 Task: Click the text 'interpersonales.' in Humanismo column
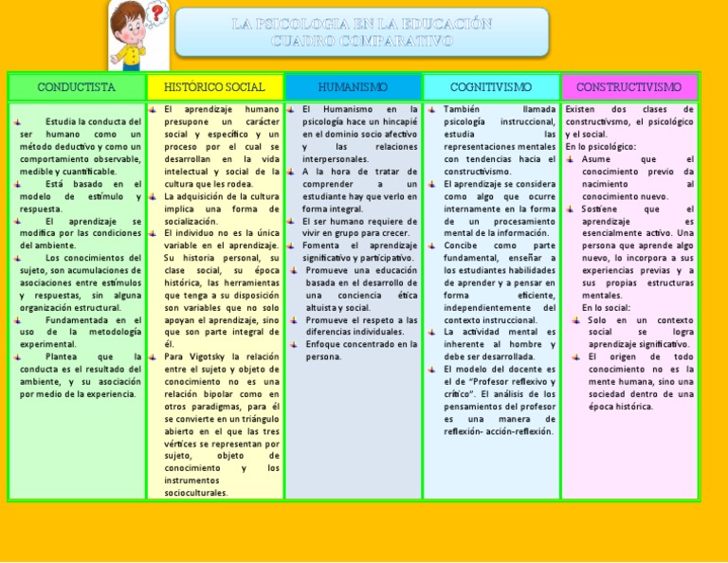336,159
